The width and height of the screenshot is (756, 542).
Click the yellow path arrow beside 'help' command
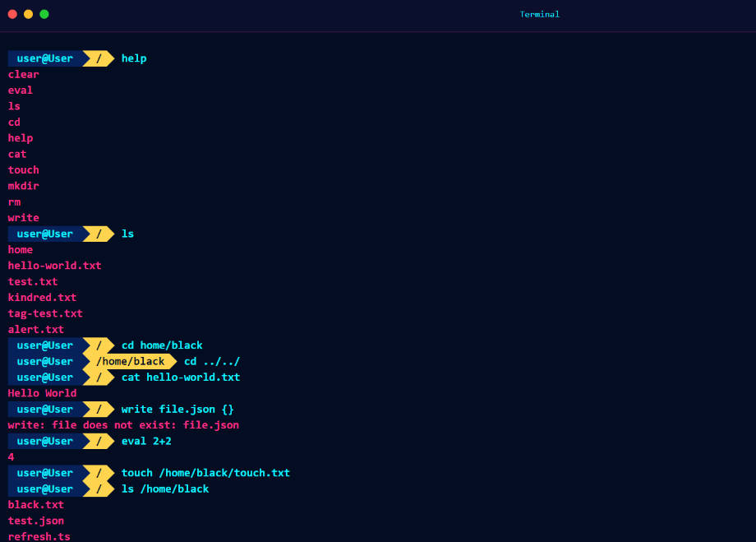[99, 58]
